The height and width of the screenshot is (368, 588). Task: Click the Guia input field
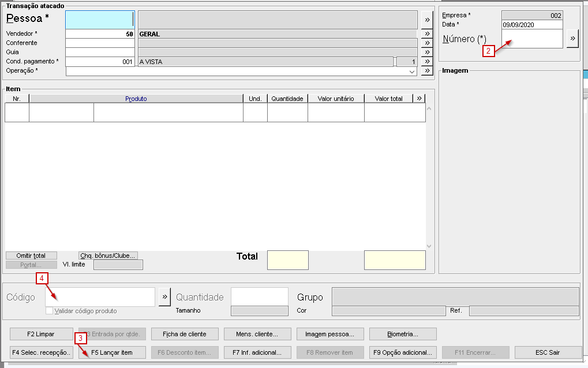point(100,52)
